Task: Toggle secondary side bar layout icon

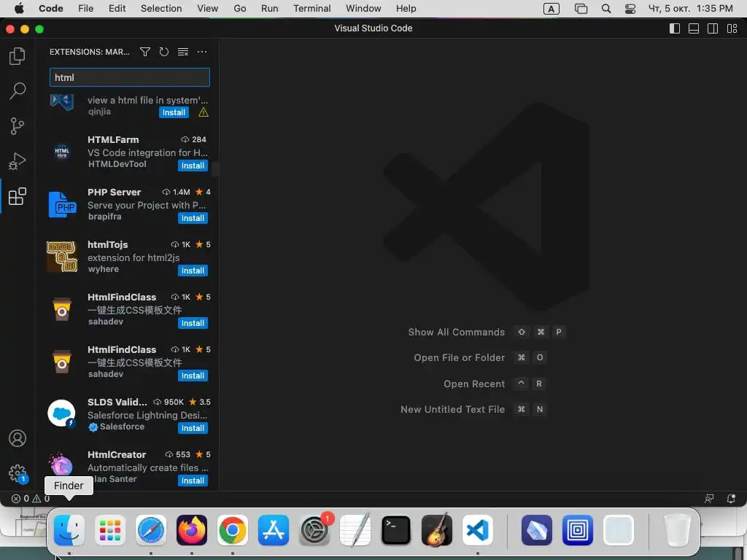Action: click(713, 28)
